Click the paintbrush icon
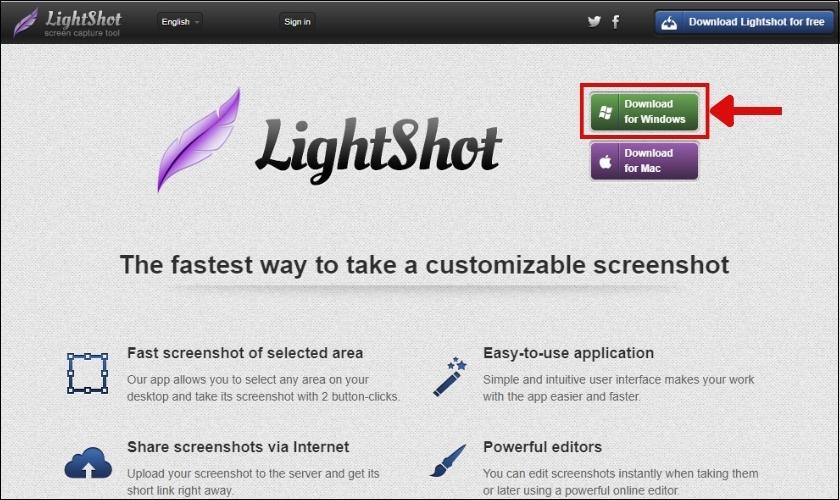 (448, 460)
